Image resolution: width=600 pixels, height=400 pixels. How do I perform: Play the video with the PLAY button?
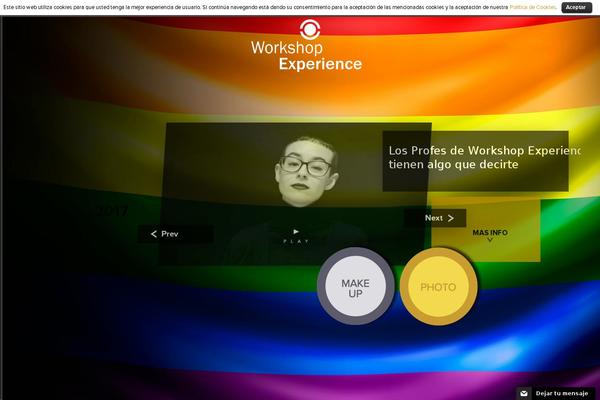(296, 236)
